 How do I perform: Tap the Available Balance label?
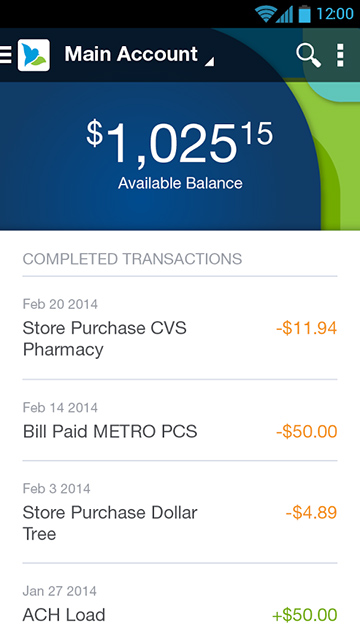click(x=180, y=183)
